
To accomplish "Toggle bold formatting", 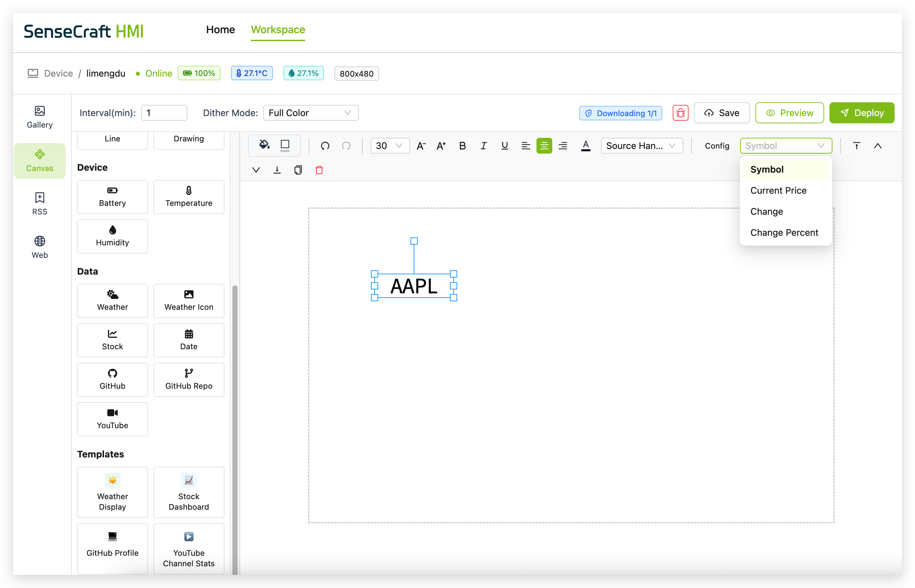I will [462, 145].
